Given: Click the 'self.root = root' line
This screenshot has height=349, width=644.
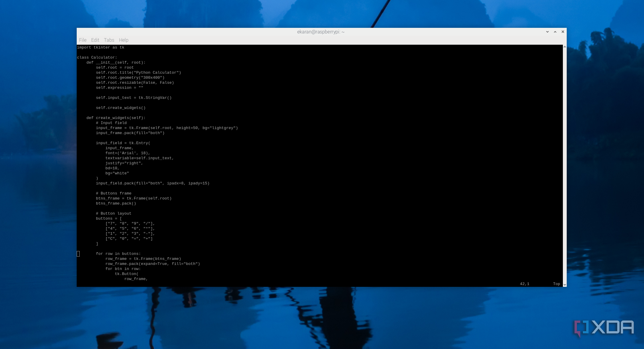Looking at the screenshot, I should coord(115,67).
